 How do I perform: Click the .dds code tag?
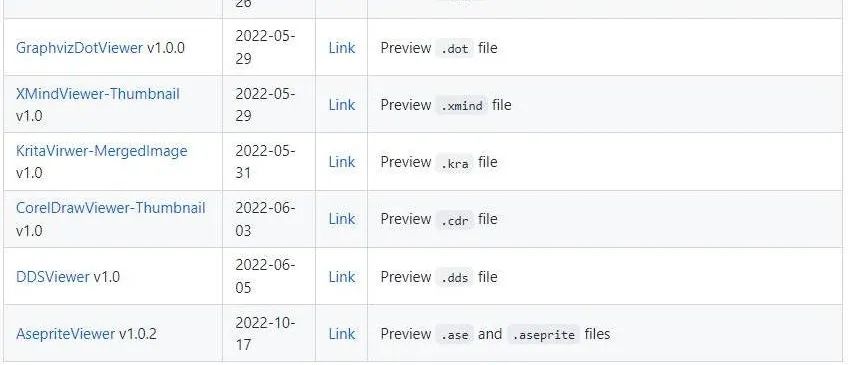click(x=454, y=277)
